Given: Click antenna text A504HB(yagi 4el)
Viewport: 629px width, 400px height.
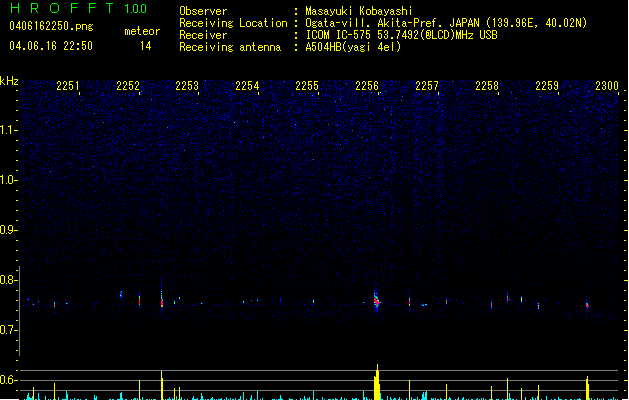Looking at the screenshot, I should pos(353,47).
